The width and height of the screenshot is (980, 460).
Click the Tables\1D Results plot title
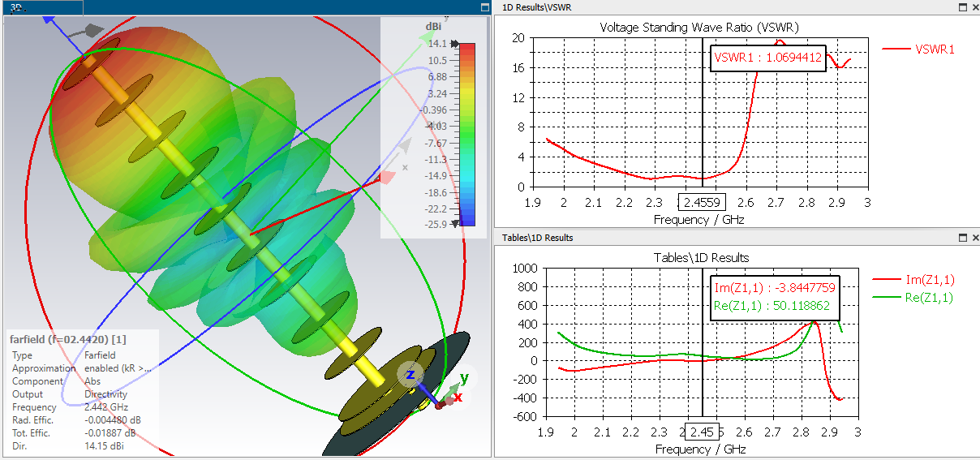(x=701, y=257)
